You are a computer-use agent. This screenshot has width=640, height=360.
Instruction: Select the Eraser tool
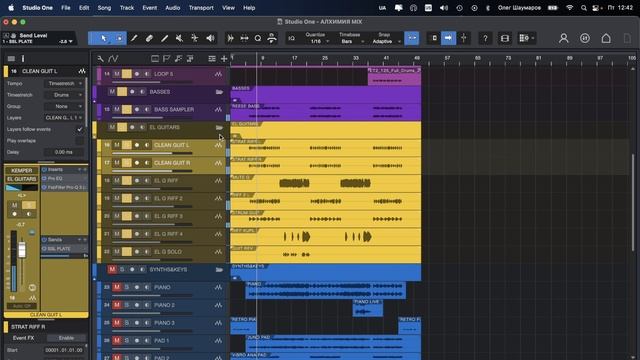tap(149, 38)
